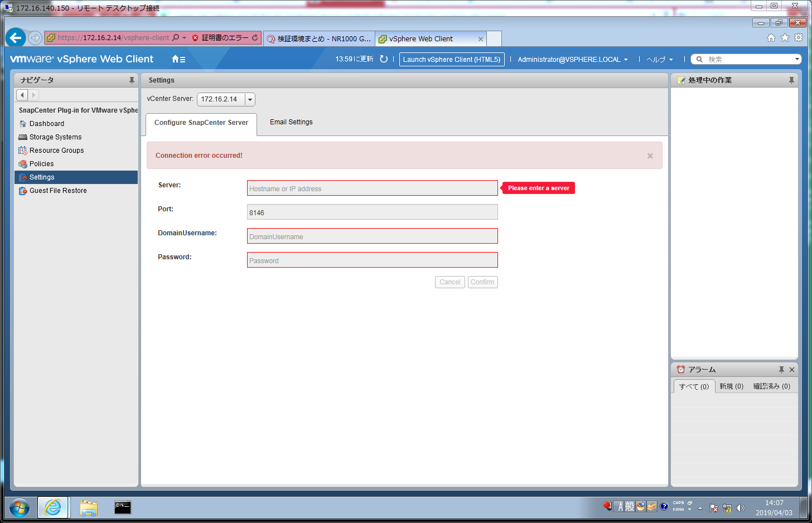The width and height of the screenshot is (812, 523).
Task: Click the Storage Systems icon
Action: (x=23, y=137)
